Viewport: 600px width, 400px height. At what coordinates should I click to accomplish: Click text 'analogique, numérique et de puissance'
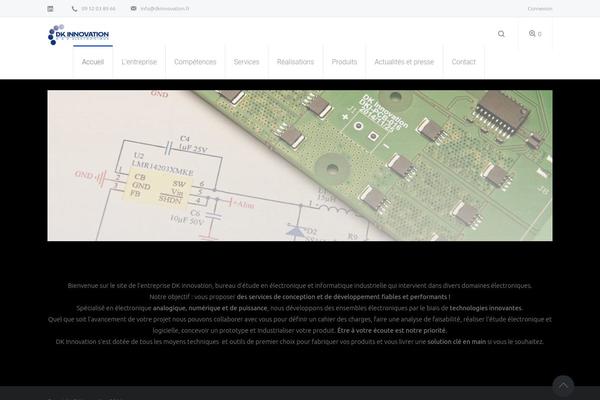click(x=210, y=308)
